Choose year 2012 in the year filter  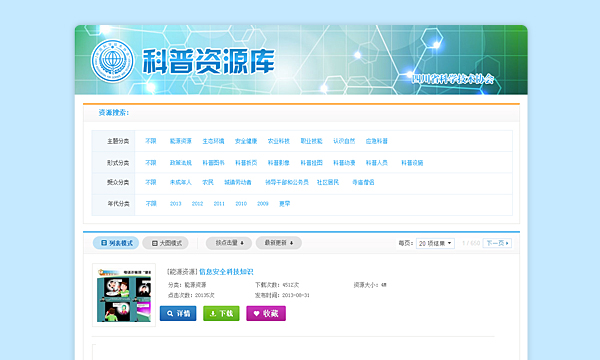[197, 204]
